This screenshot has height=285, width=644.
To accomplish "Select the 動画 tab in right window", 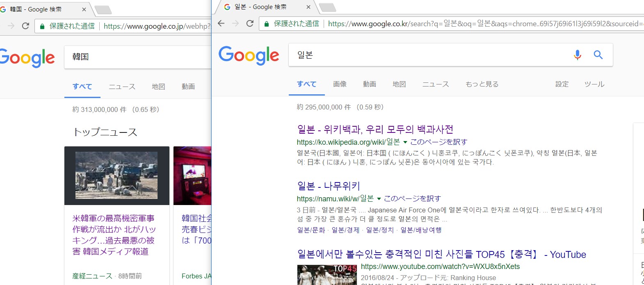I will 369,84.
